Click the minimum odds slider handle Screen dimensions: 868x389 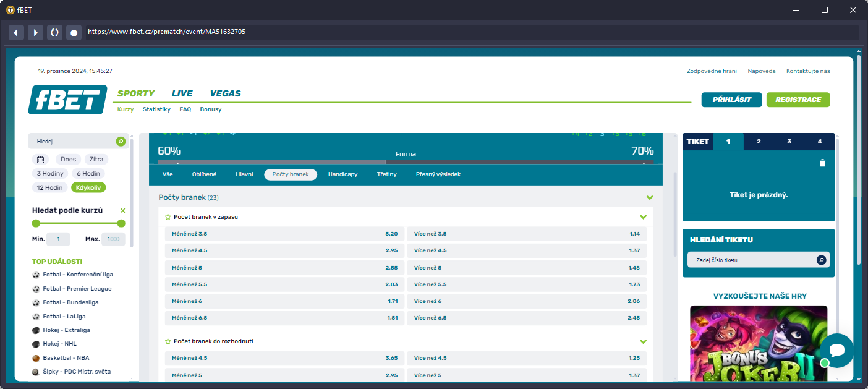coord(36,223)
